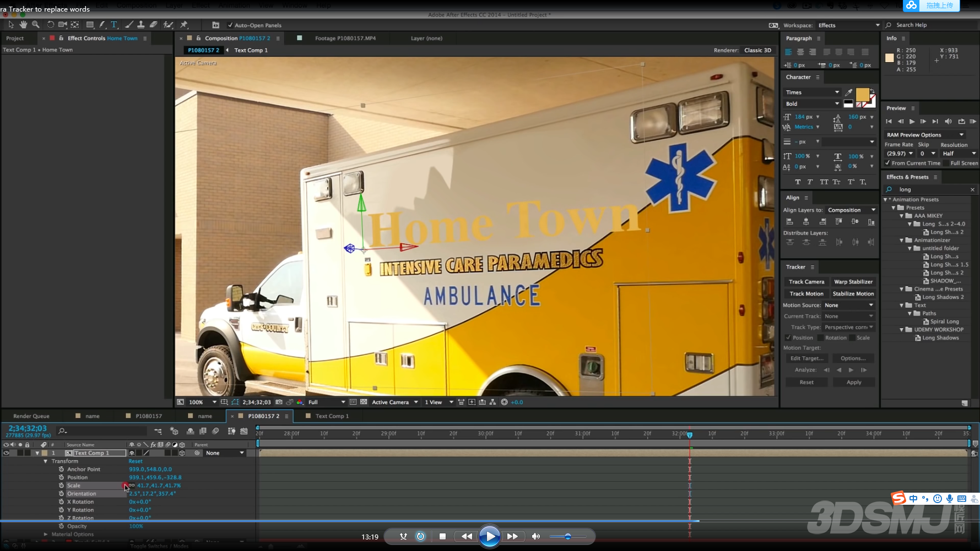Open the Workspace Effects dropdown
The height and width of the screenshot is (551, 980).
849,25
